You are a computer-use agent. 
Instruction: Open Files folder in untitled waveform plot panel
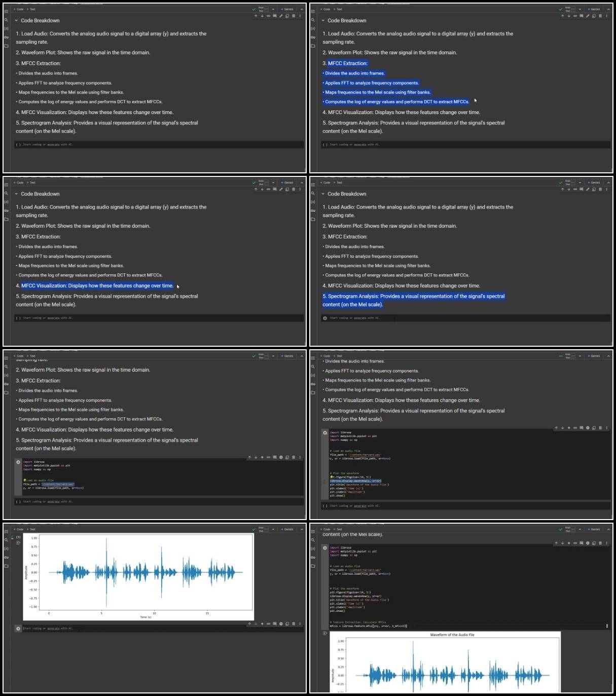[6, 566]
